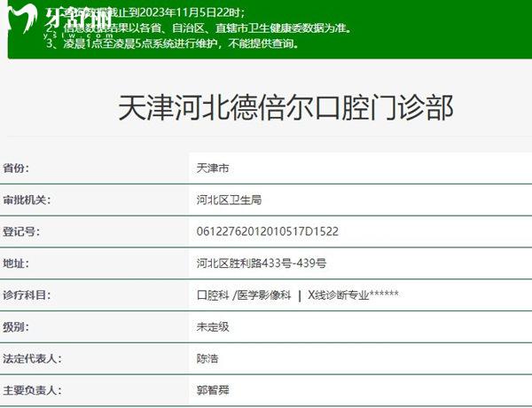
Task: Select the X线诊断专业****** text
Action: click(x=353, y=295)
